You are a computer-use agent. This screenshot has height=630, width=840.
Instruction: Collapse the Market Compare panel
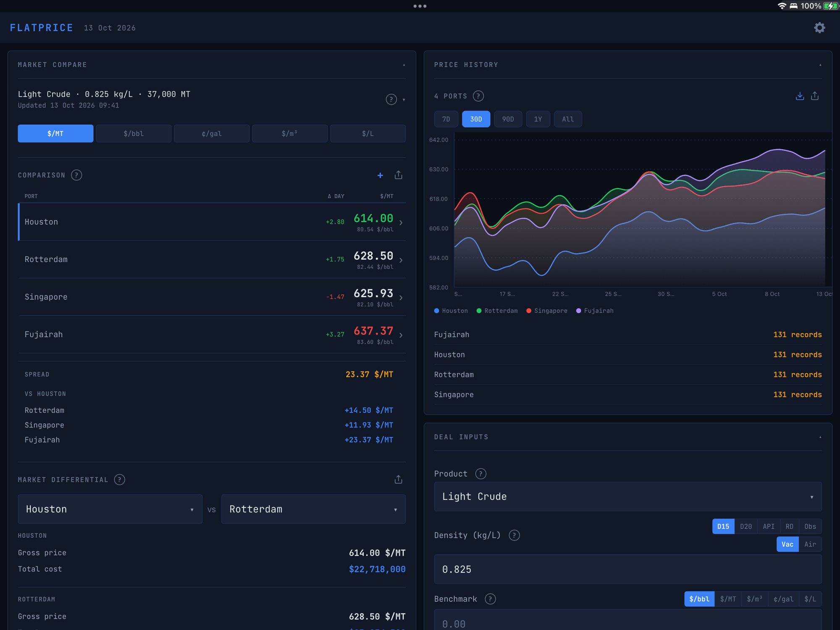[404, 65]
